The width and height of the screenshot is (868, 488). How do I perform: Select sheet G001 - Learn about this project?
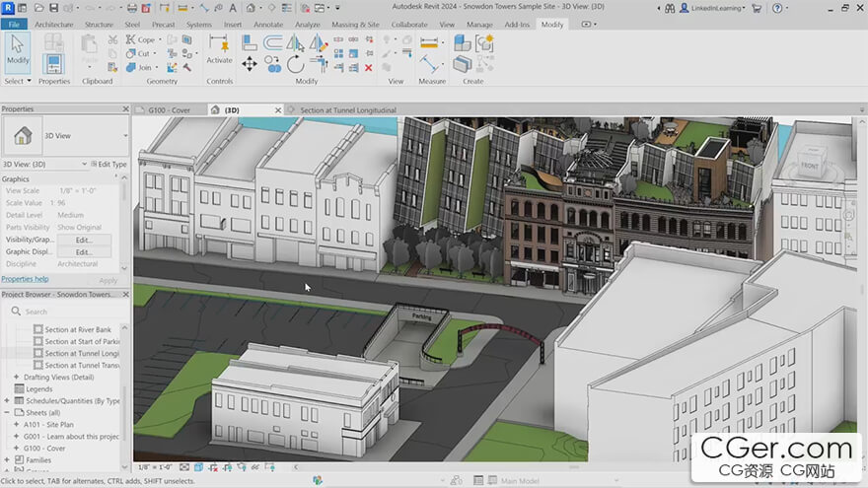(x=71, y=437)
